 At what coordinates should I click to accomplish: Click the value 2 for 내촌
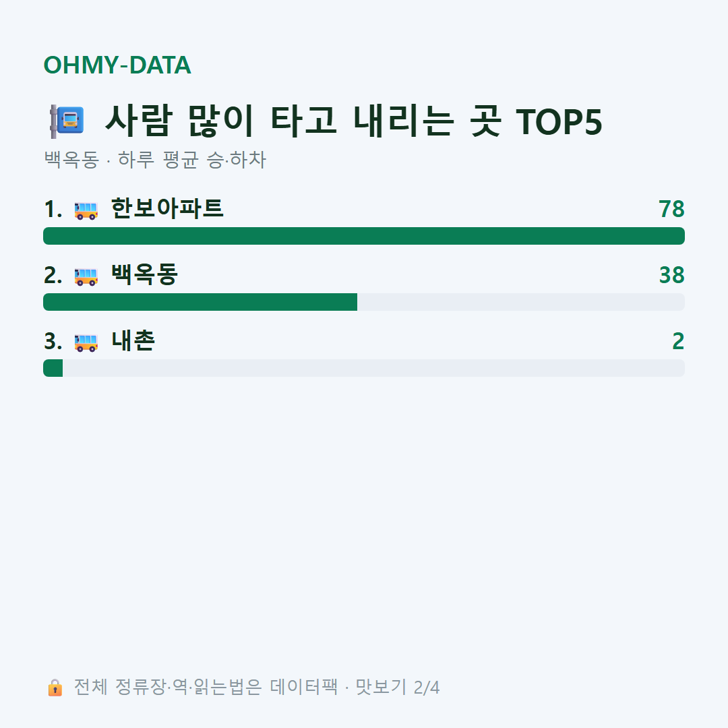pyautogui.click(x=678, y=341)
